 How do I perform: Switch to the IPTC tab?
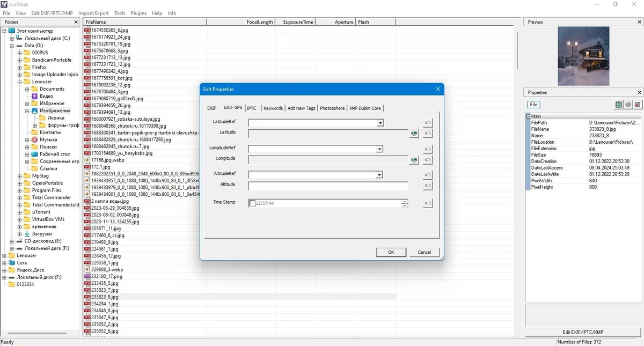coord(251,108)
